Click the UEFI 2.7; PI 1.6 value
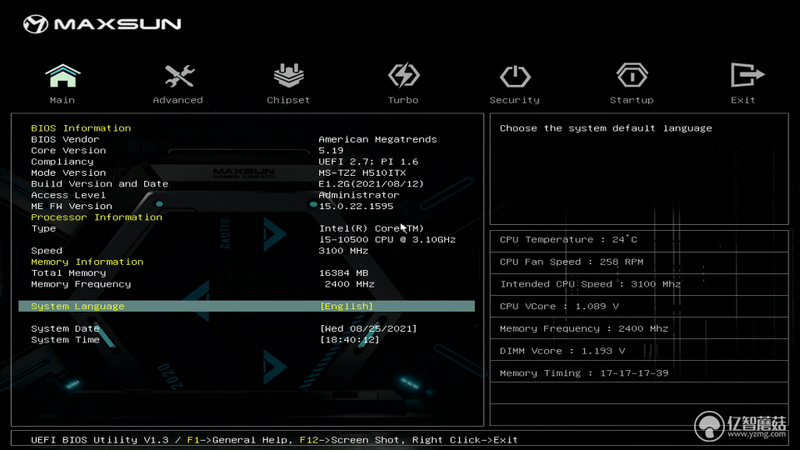 tap(368, 162)
